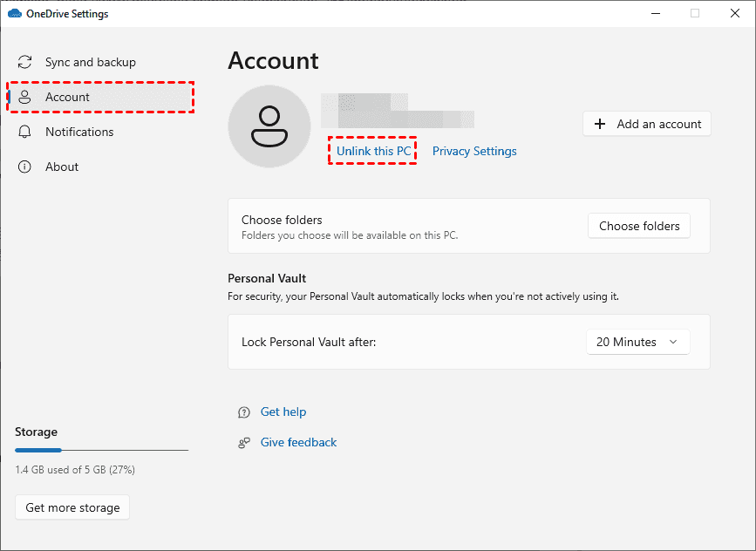756x551 pixels.
Task: Open the Sync and backup section
Action: [x=91, y=62]
